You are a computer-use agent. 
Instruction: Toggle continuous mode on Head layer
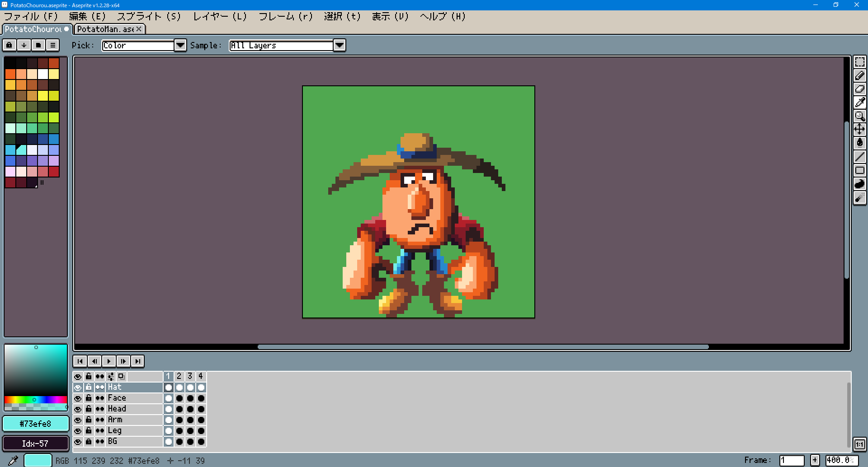[100, 409]
